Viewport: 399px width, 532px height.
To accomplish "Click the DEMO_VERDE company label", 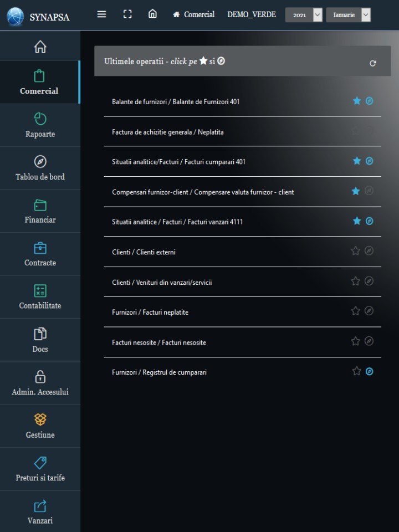I will click(x=252, y=14).
